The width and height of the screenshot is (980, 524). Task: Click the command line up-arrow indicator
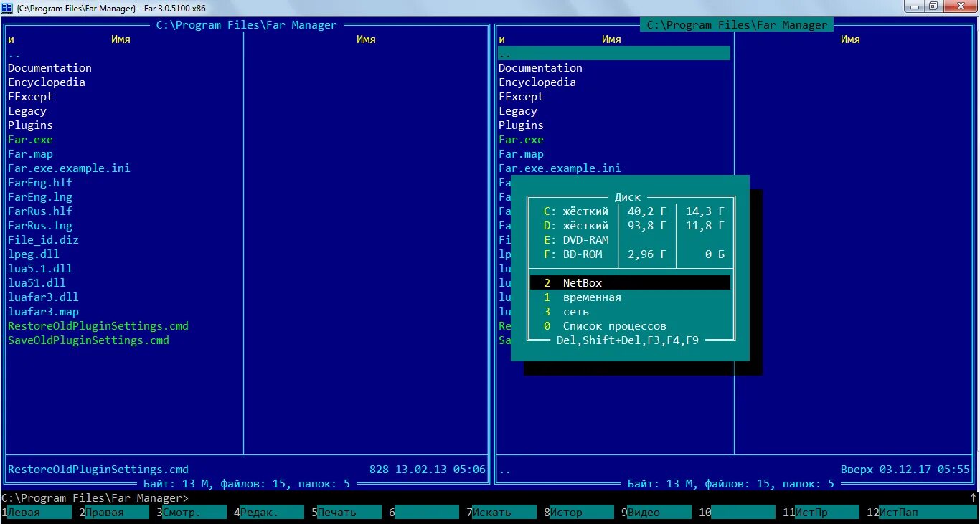(x=974, y=497)
